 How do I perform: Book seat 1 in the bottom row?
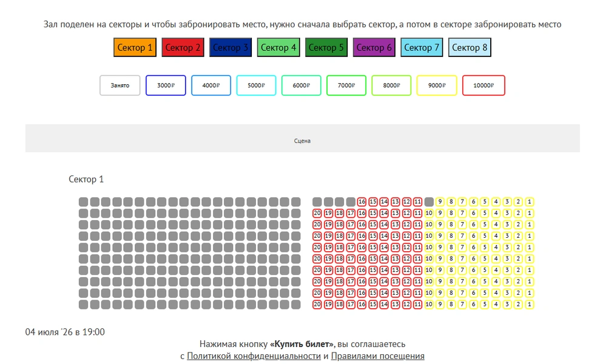(x=529, y=305)
